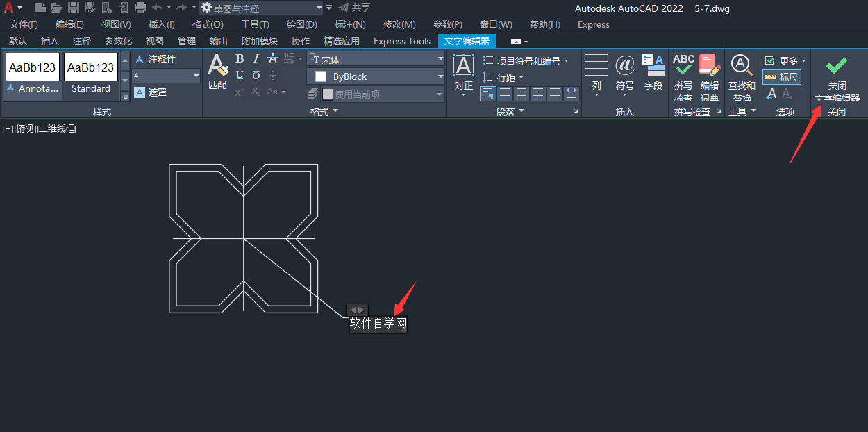
Task: Switch to the 注释 ribbon tab
Action: coord(82,41)
